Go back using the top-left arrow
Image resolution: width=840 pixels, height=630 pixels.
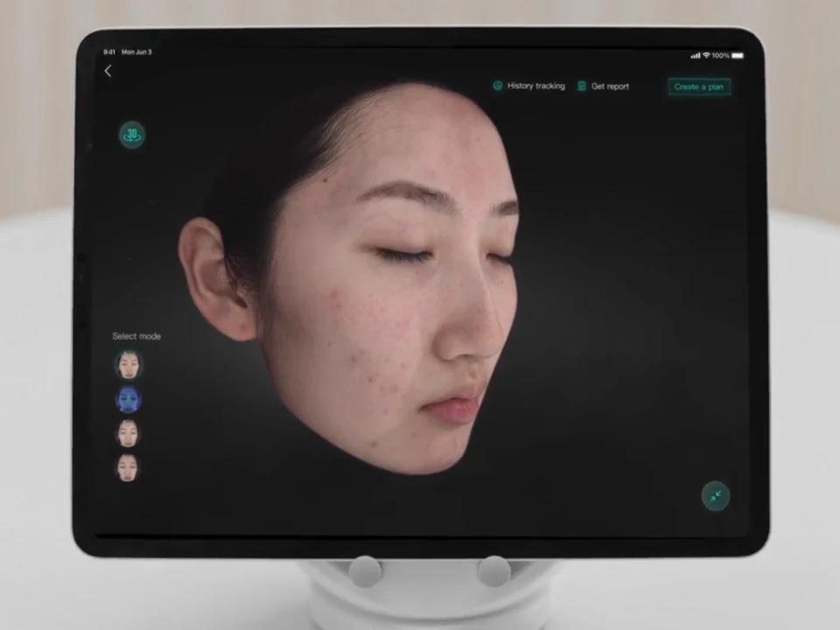pyautogui.click(x=108, y=71)
